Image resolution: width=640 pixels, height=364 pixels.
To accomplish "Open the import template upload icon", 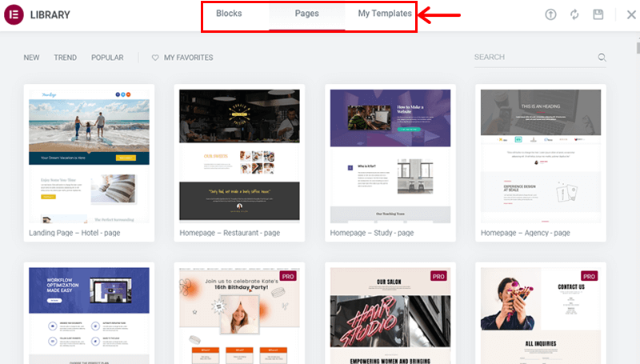I will (x=550, y=14).
